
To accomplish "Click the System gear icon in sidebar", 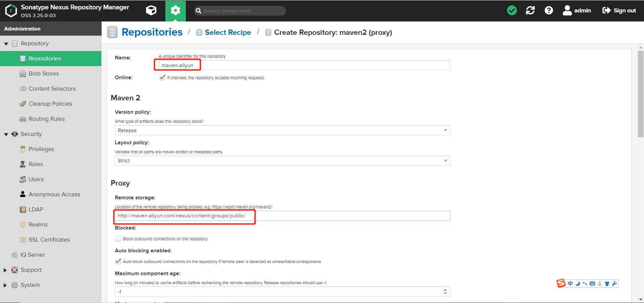I will (14, 285).
